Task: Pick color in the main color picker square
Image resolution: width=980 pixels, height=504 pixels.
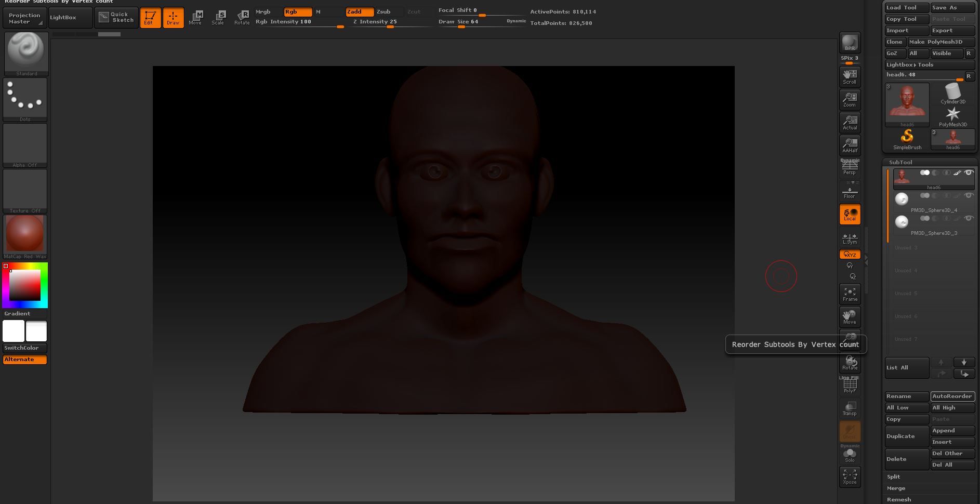Action: (x=25, y=285)
